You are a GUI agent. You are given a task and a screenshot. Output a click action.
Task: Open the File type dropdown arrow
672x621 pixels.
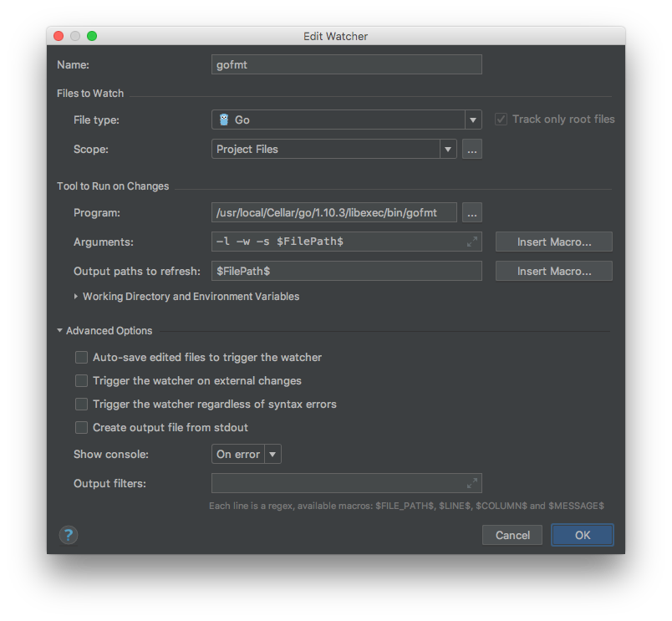coord(473,120)
